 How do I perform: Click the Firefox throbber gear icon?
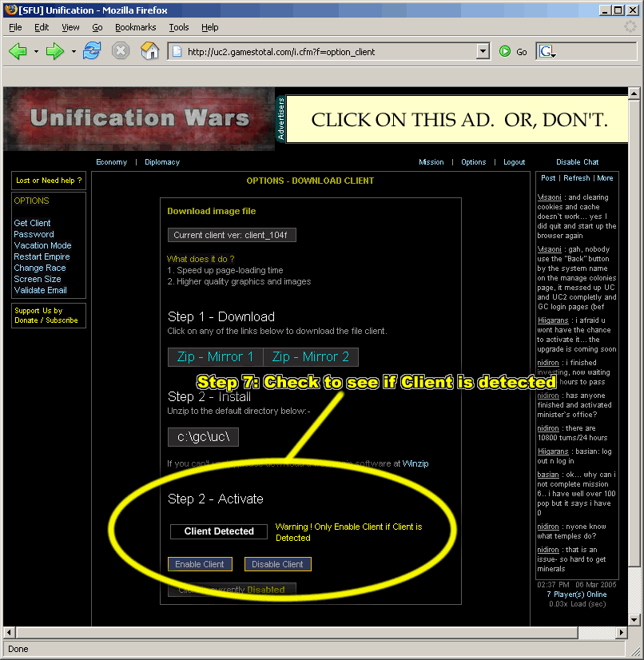point(630,27)
